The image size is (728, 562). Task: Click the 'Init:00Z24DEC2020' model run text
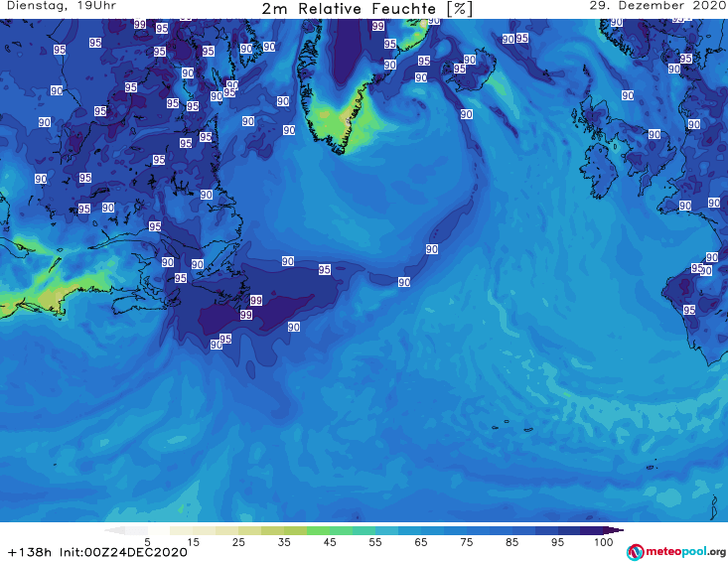123,552
